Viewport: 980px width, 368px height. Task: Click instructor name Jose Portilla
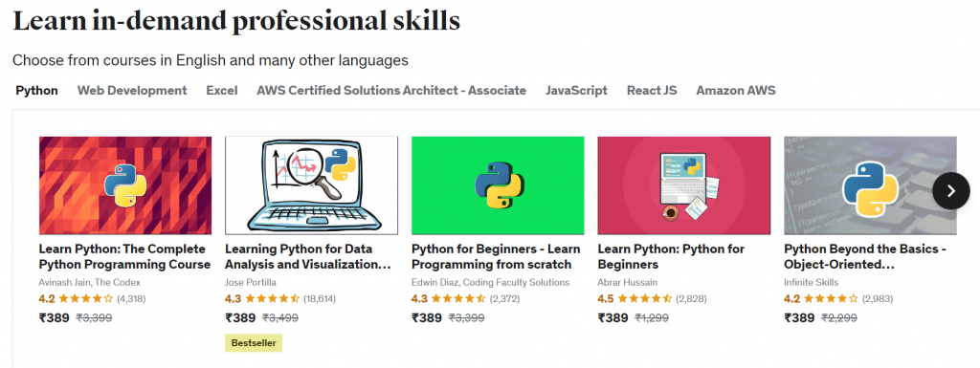click(x=251, y=283)
